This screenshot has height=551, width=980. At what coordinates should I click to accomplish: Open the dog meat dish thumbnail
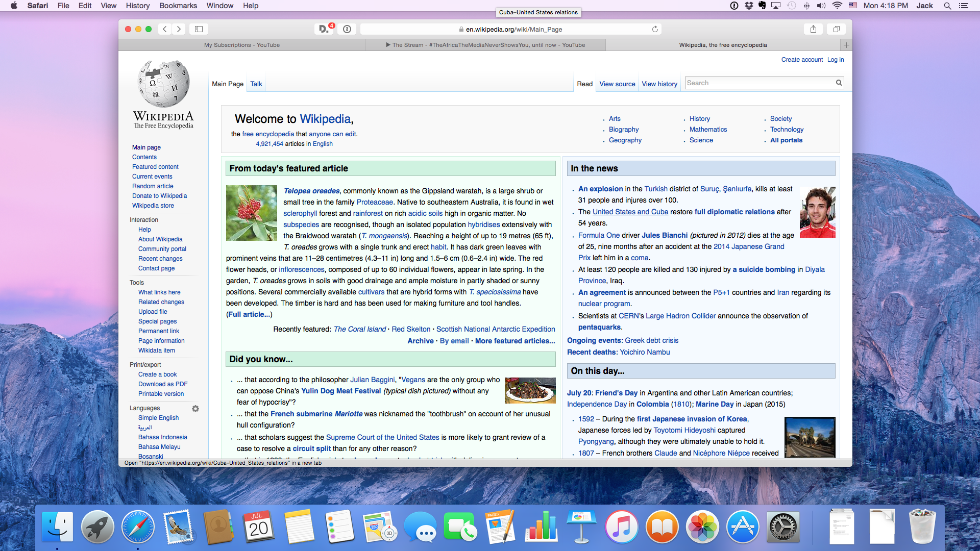click(x=530, y=390)
